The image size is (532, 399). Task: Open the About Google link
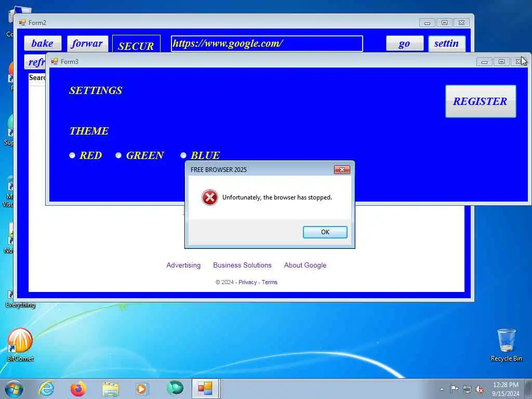305,265
